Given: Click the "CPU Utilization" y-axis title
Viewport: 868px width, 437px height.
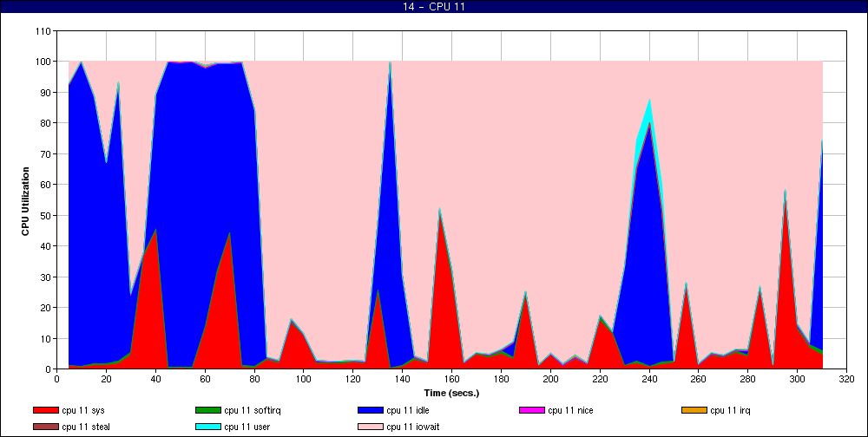Looking at the screenshot, I should (25, 200).
